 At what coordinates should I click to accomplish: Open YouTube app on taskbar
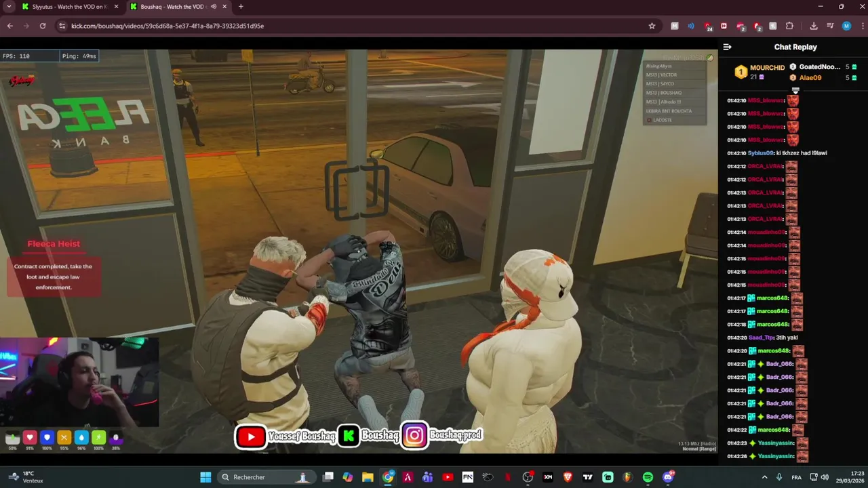click(448, 477)
